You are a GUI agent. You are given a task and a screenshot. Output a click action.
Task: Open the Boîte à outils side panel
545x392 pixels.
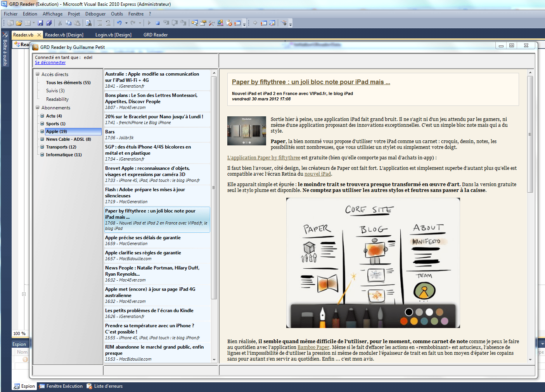(5, 48)
